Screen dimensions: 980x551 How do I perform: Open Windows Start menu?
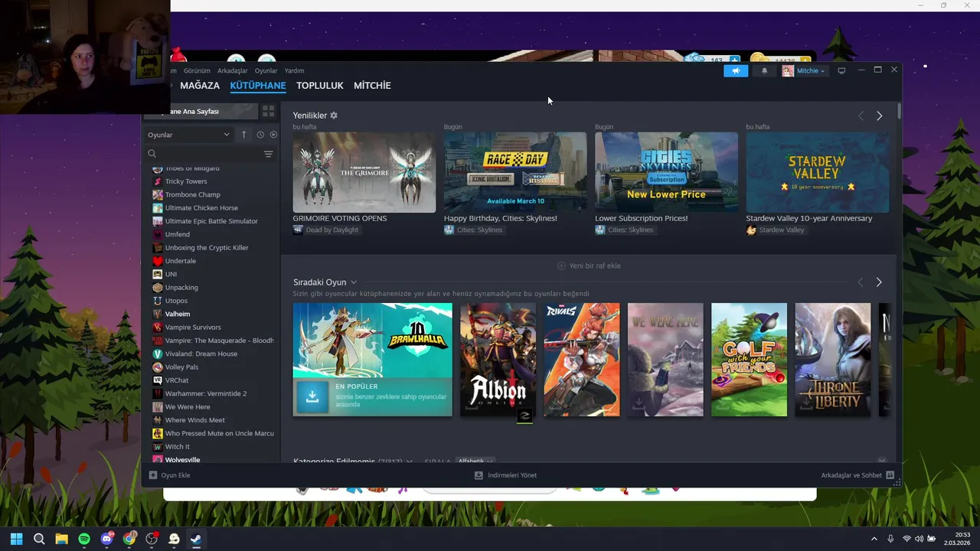16,539
